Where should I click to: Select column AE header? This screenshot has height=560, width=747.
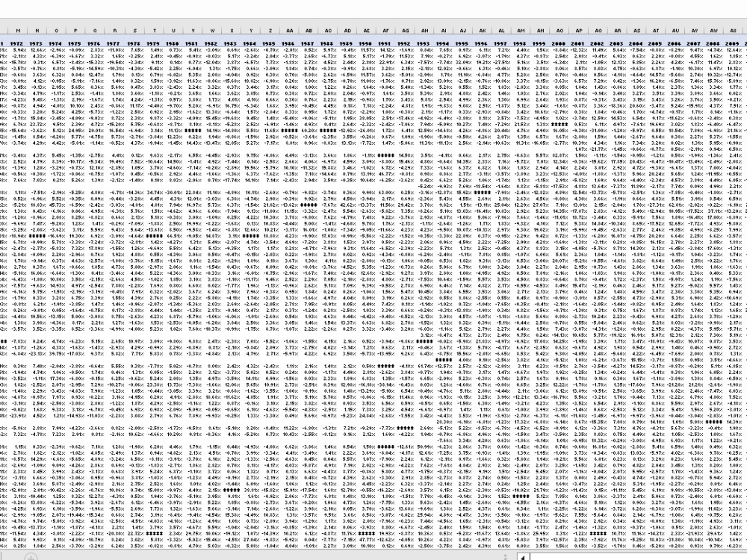366,31
